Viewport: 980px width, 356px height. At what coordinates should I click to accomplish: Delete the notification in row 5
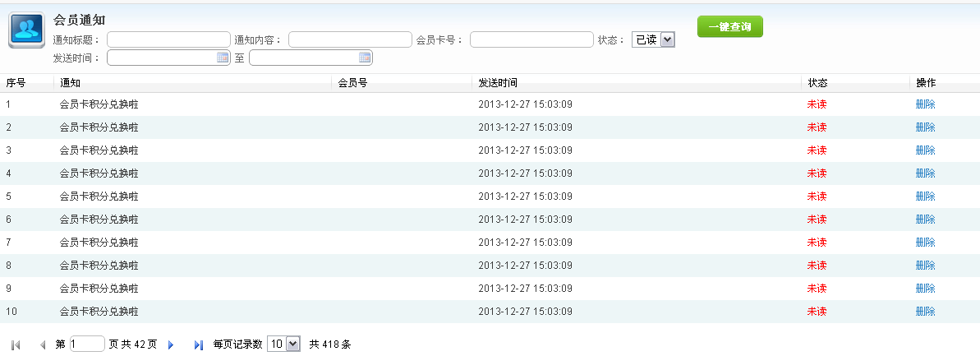(925, 196)
